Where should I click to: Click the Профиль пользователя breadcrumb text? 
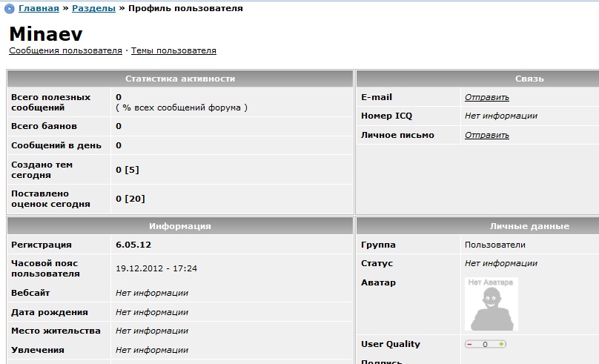click(x=185, y=8)
